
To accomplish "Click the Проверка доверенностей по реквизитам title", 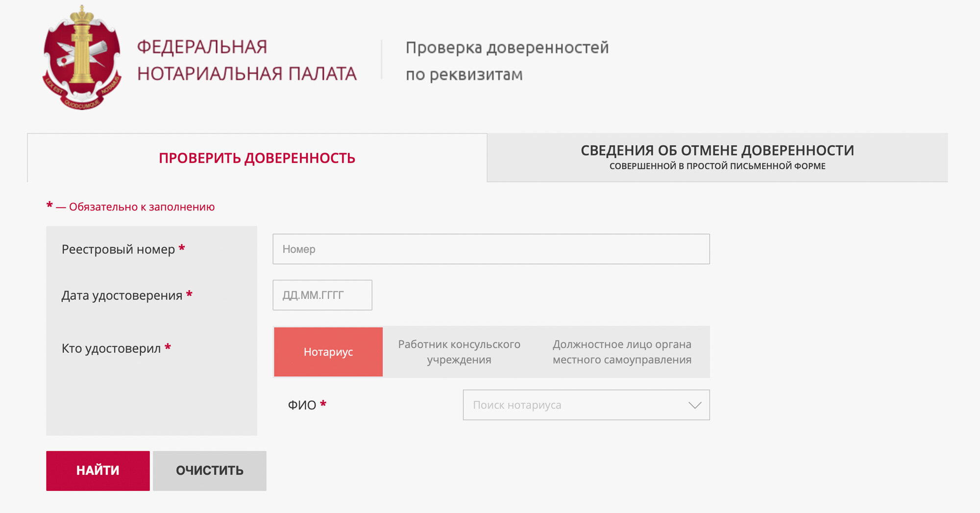I will tap(507, 61).
